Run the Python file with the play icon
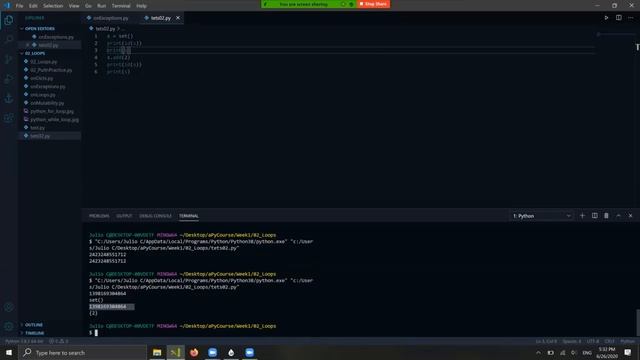This screenshot has width=640, height=360. pyautogui.click(x=606, y=18)
